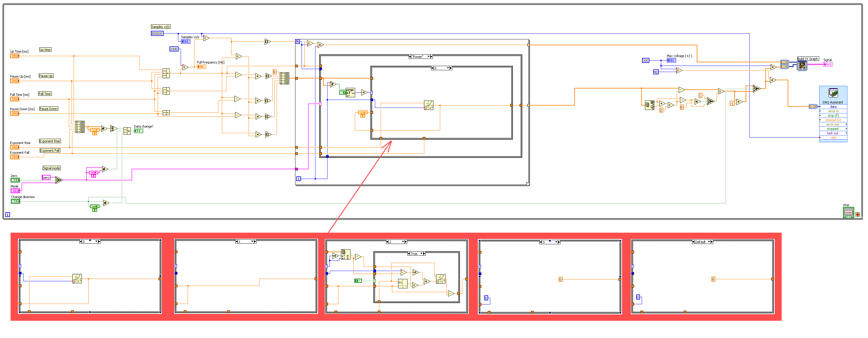Select the Power of X function in main case
Screen dimensions: 868x338
tap(429, 106)
